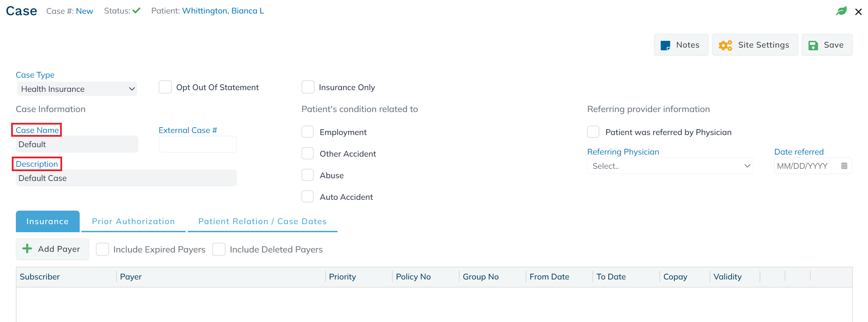Toggle Include Expired Payers checkbox
The width and height of the screenshot is (868, 322).
pyautogui.click(x=102, y=249)
